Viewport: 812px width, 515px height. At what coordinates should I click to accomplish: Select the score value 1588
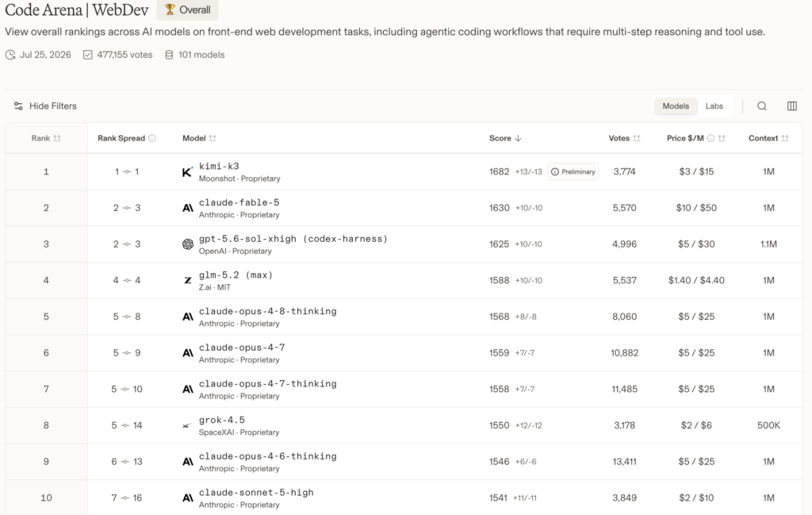500,280
